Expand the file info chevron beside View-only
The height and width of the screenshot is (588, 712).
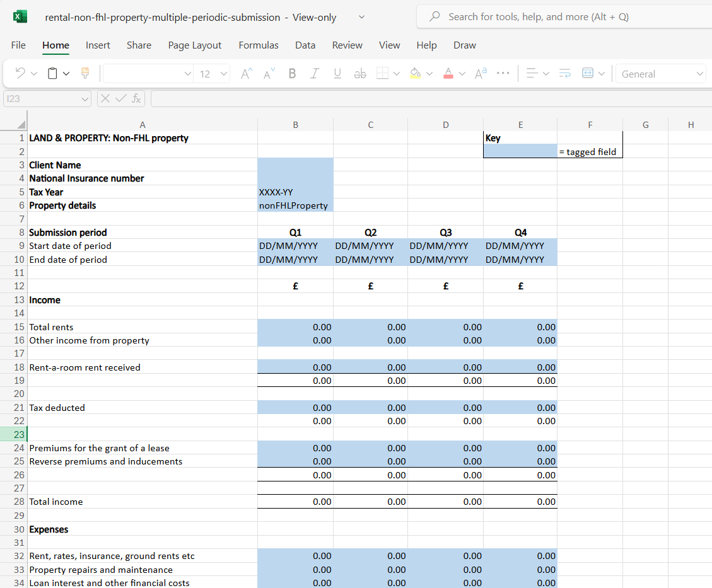361,17
